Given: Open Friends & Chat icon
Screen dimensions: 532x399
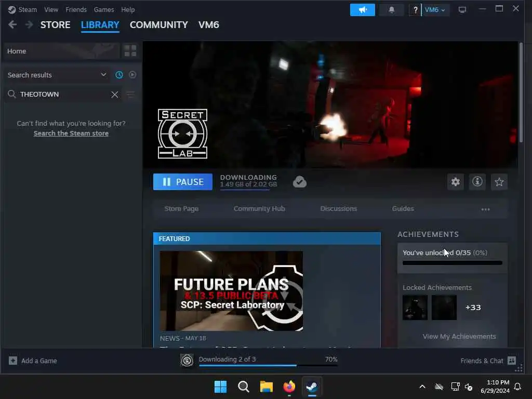Looking at the screenshot, I should [512, 361].
